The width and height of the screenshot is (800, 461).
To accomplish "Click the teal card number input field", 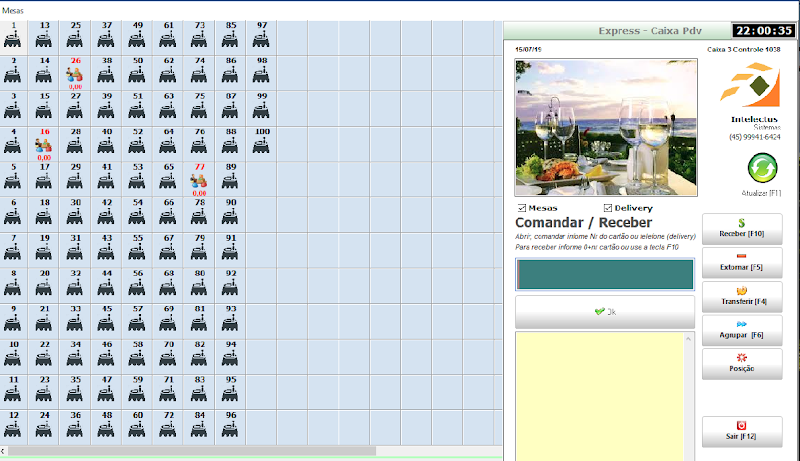I will click(604, 274).
